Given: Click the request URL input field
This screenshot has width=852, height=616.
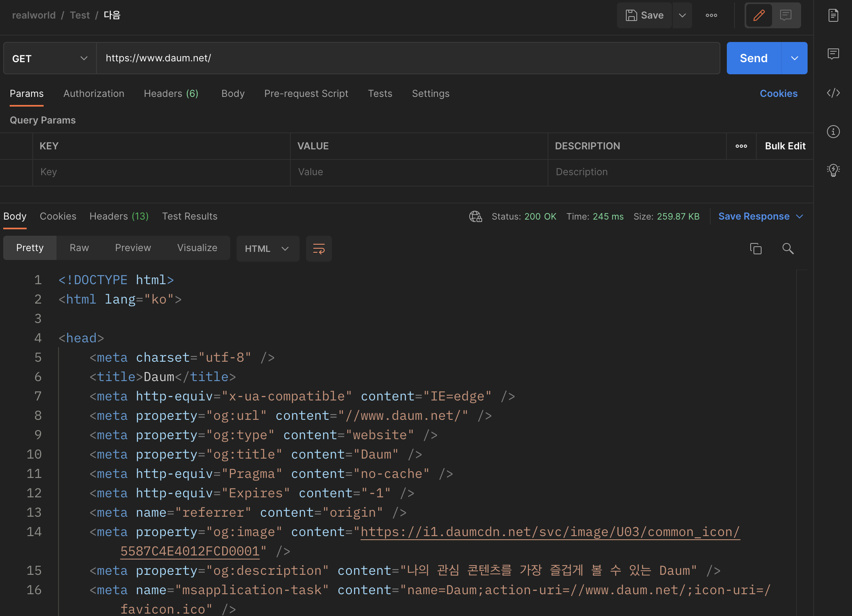Looking at the screenshot, I should [x=408, y=59].
